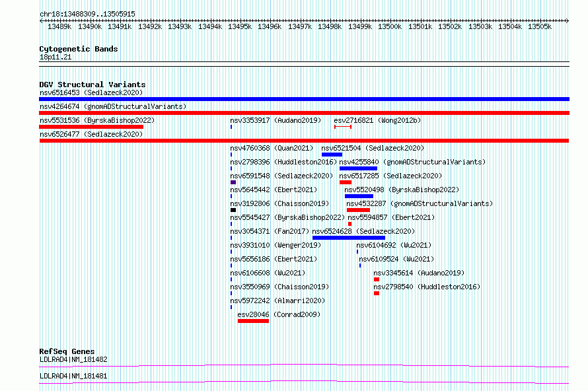Click the nsv5520498 (ByrskaBishop2022) blue bar
Image resolution: width=588 pixels, height=391 pixels.
(359, 196)
